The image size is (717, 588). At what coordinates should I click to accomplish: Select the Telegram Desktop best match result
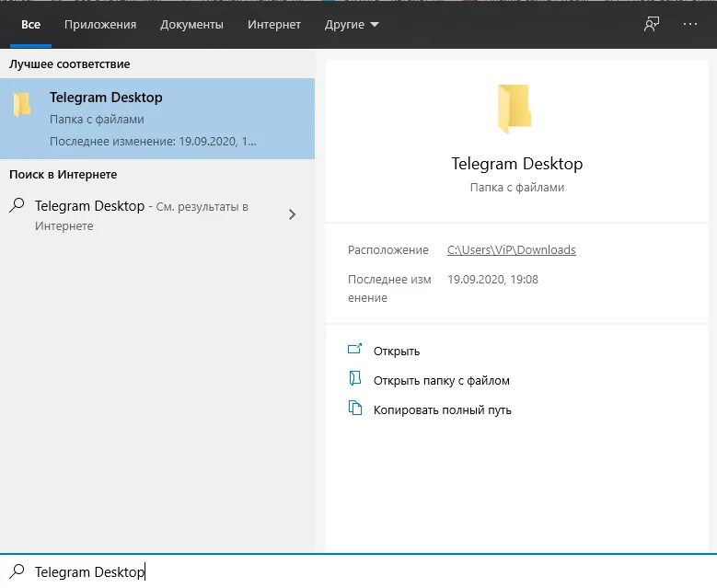tap(157, 119)
